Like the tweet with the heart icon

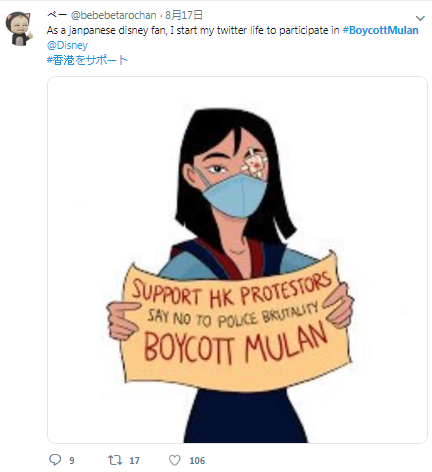pyautogui.click(x=175, y=460)
